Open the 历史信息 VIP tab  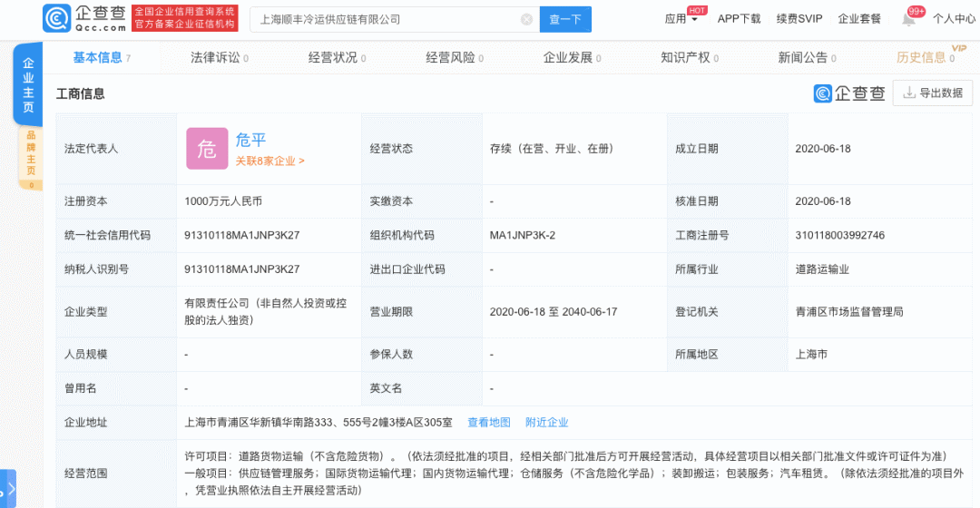pyautogui.click(x=926, y=57)
